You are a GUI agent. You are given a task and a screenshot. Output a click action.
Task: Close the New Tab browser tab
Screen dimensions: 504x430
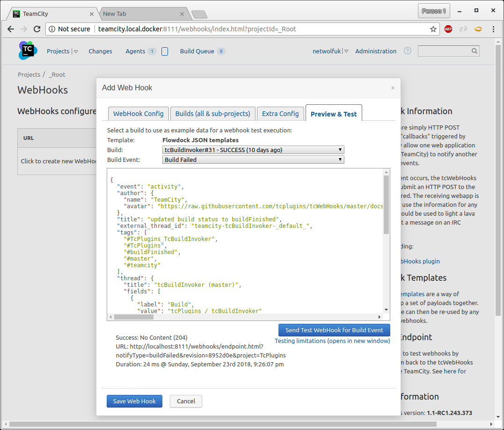click(182, 14)
